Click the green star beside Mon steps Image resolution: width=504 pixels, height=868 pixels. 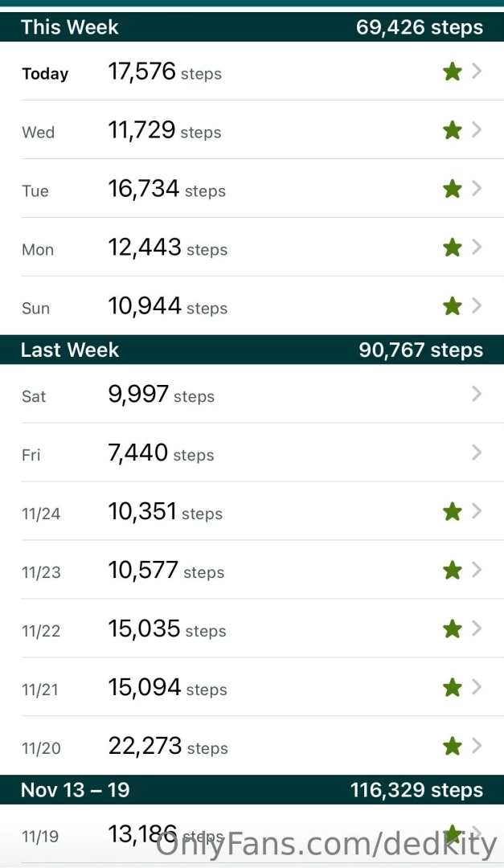coord(453,248)
